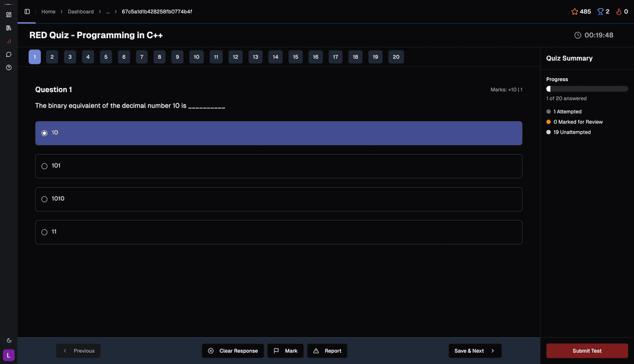This screenshot has height=364, width=634.
Task: Open the chat bubble icon in sidebar
Action: click(x=8, y=54)
